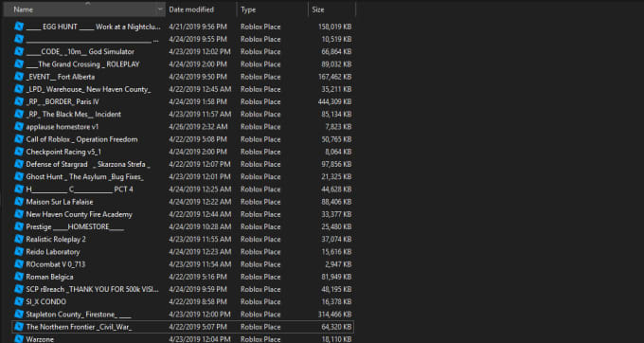Sort the list by Type column header

pos(273,9)
